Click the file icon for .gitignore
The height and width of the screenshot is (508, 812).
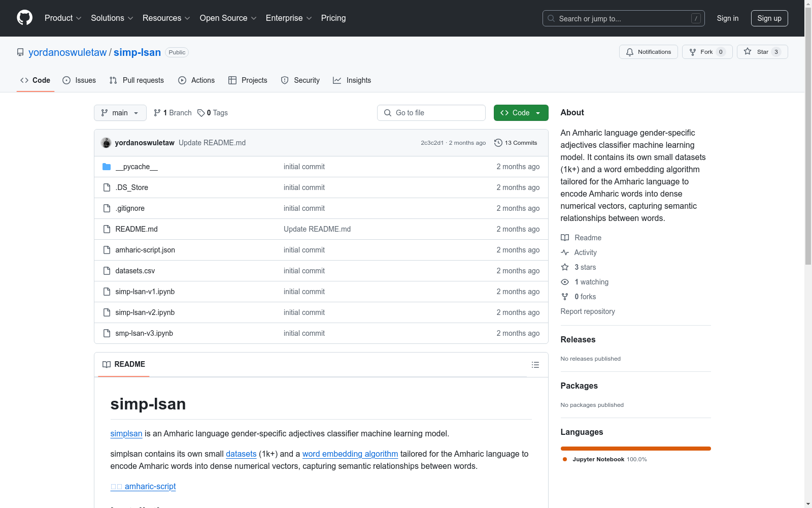point(107,208)
